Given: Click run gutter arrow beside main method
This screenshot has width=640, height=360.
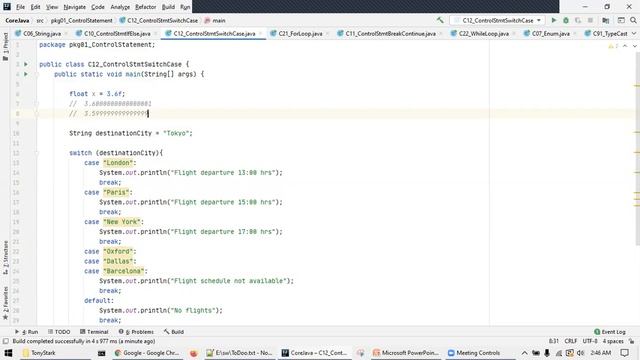Looking at the screenshot, I should [26, 74].
